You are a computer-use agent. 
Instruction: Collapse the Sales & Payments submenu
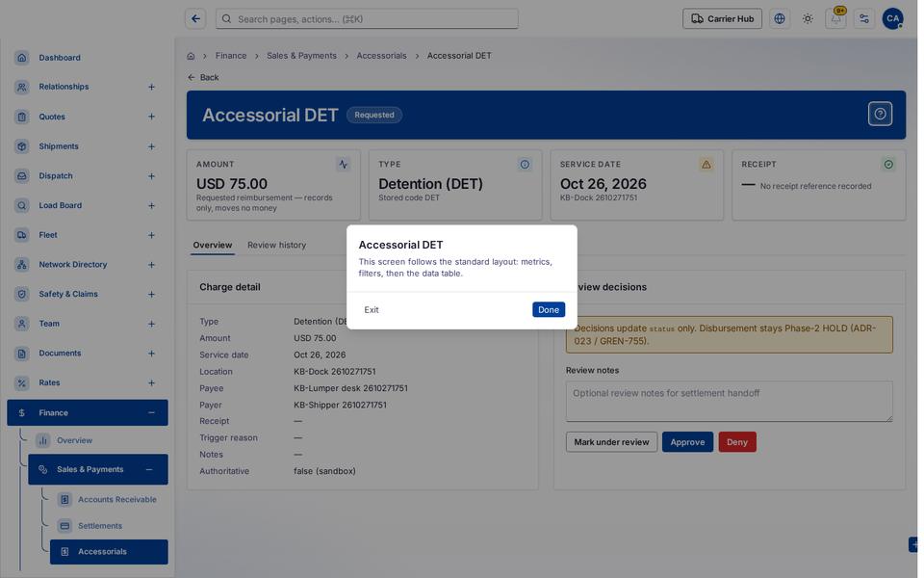149,469
